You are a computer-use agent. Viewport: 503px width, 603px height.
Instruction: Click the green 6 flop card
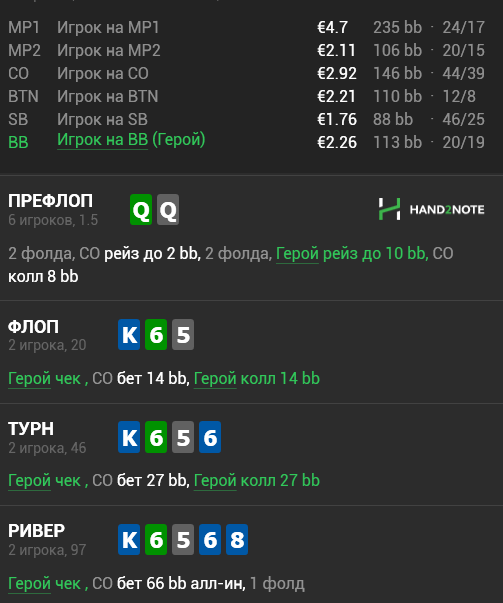click(156, 335)
